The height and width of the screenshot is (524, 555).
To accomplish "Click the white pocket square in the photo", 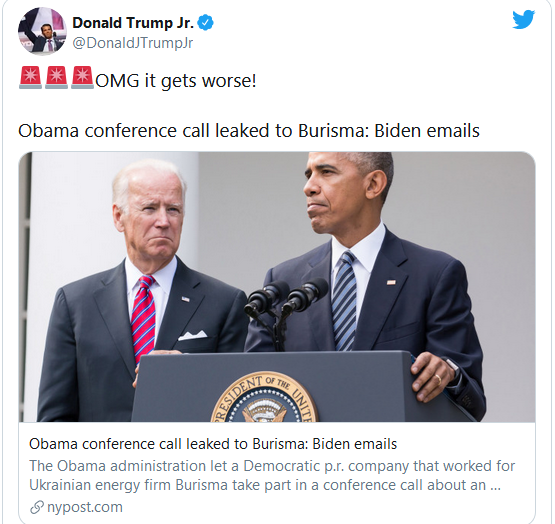I will pos(192,335).
